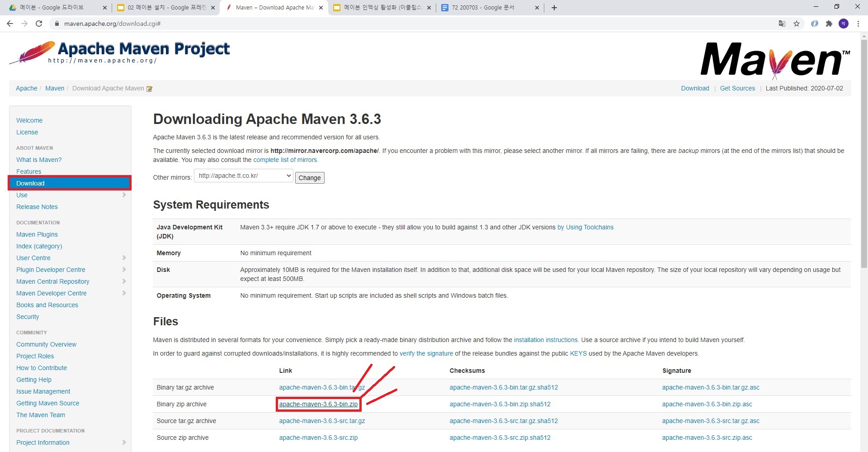Go forward in browser history

coord(24,24)
